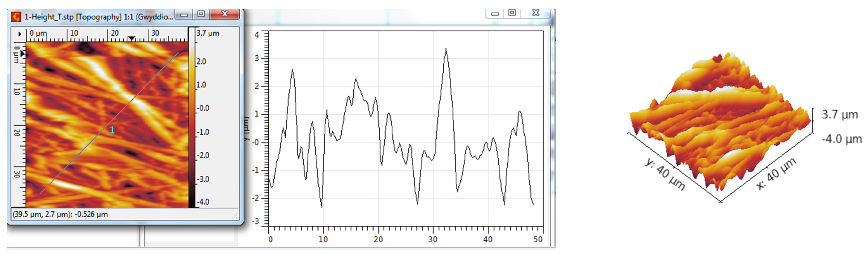Click the lower-left endpoint of profile line
Image resolution: width=868 pixels, height=254 pixels.
[40, 194]
